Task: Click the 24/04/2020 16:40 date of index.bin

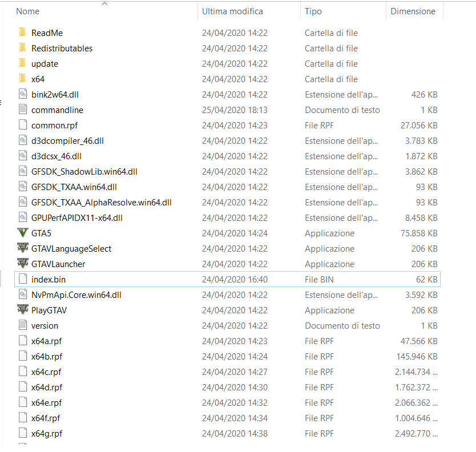Action: click(x=235, y=279)
